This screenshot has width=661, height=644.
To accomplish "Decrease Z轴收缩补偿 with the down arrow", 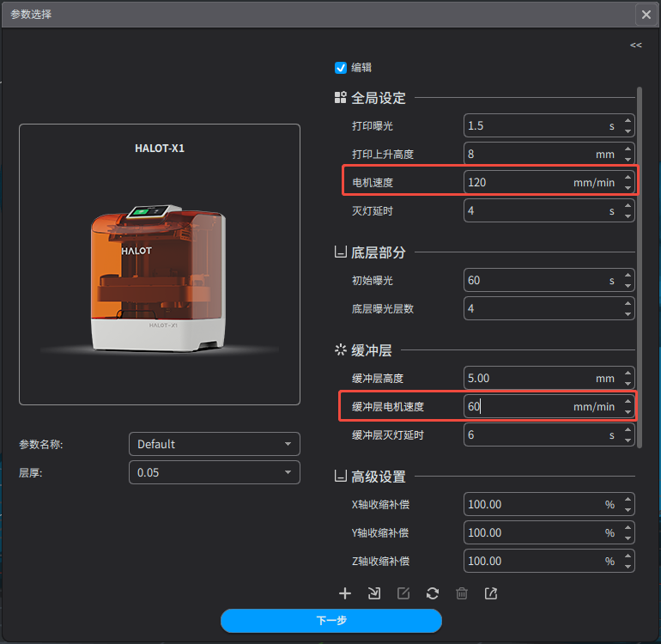I will (x=628, y=566).
